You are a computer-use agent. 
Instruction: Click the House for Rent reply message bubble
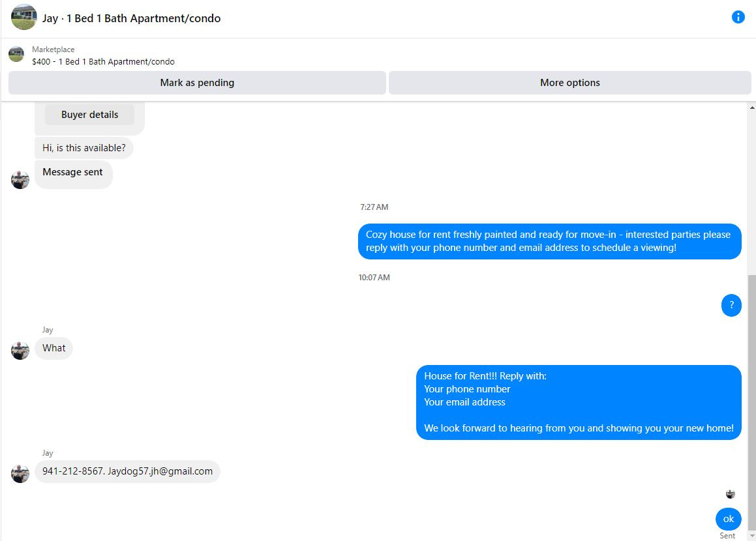point(579,402)
